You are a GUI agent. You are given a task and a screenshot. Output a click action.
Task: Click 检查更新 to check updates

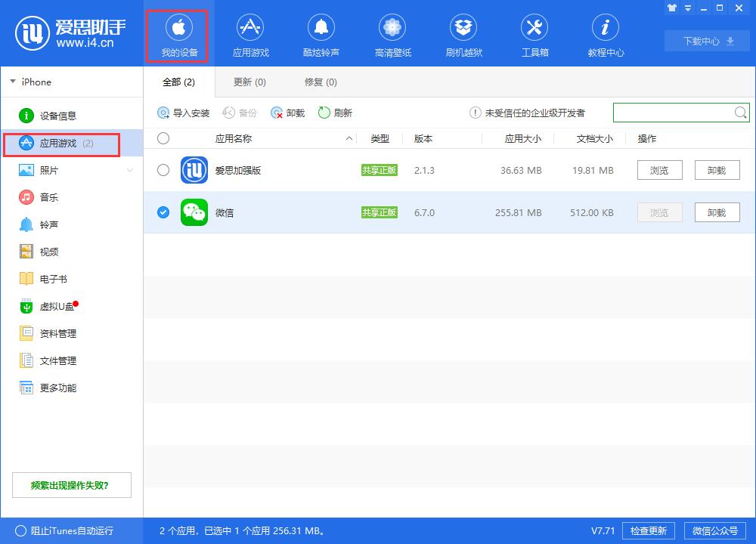648,530
